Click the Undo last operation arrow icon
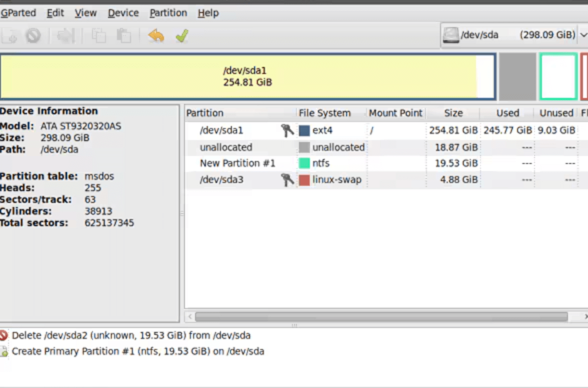 click(x=156, y=35)
